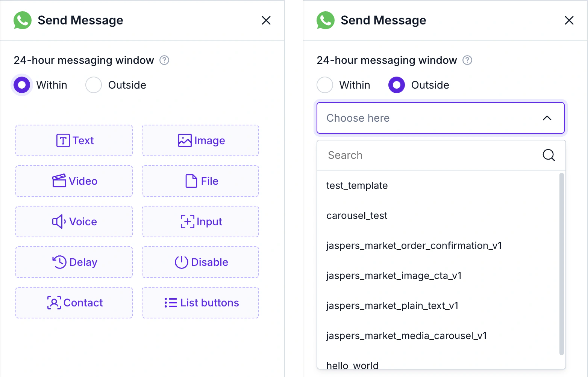Click the T icon on the Text block
588x377 pixels.
pos(63,140)
